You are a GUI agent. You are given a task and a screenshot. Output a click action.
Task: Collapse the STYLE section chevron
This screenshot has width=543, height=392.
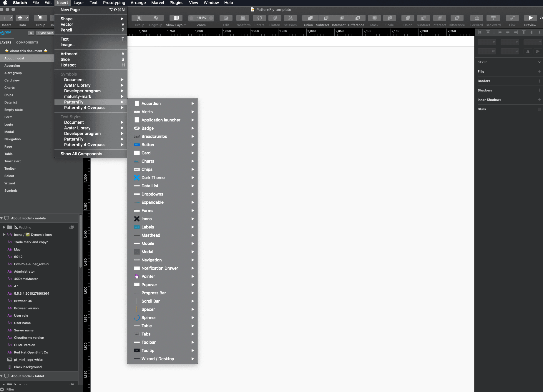[539, 62]
